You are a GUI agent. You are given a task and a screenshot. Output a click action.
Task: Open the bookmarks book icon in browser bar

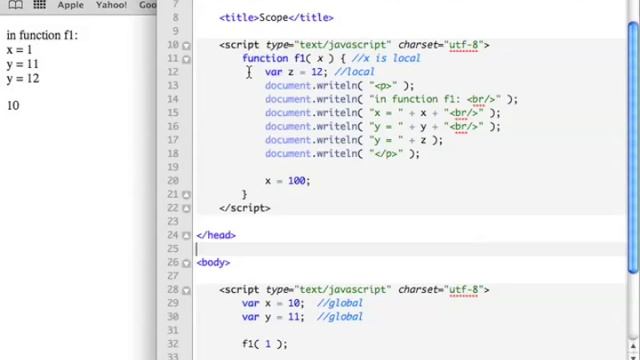tap(16, 5)
